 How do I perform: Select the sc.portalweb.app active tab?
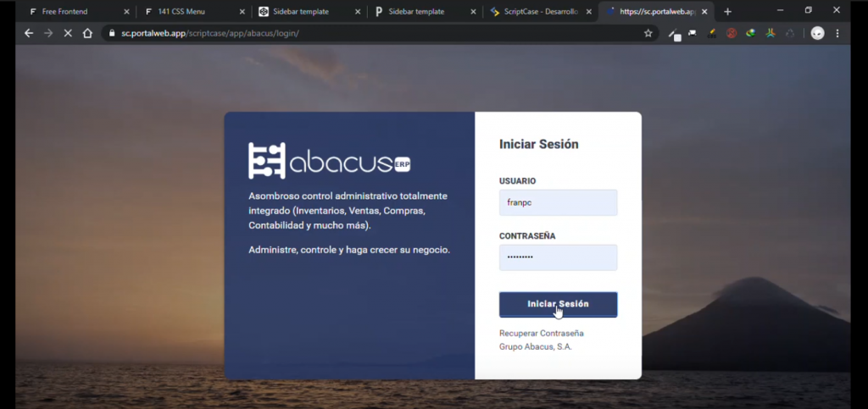coord(658,12)
